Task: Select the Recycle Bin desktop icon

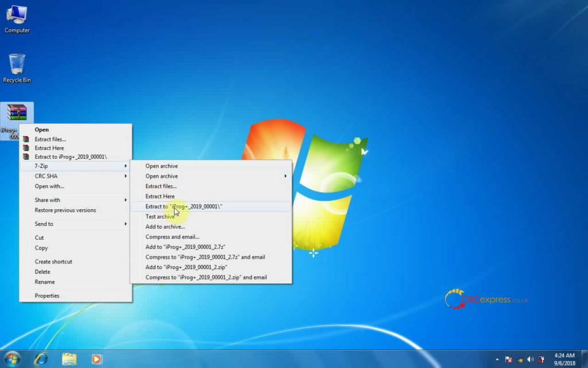Action: click(x=17, y=68)
